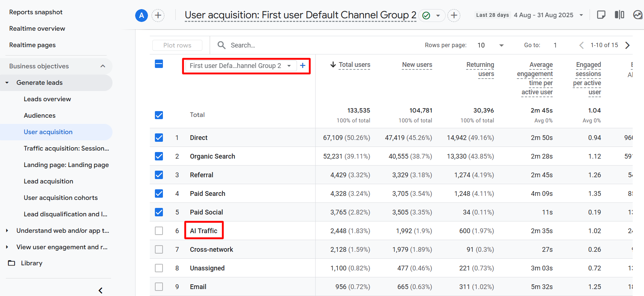This screenshot has height=296, width=644.
Task: Click the blue 'A' all-users segment badge
Action: (x=141, y=15)
